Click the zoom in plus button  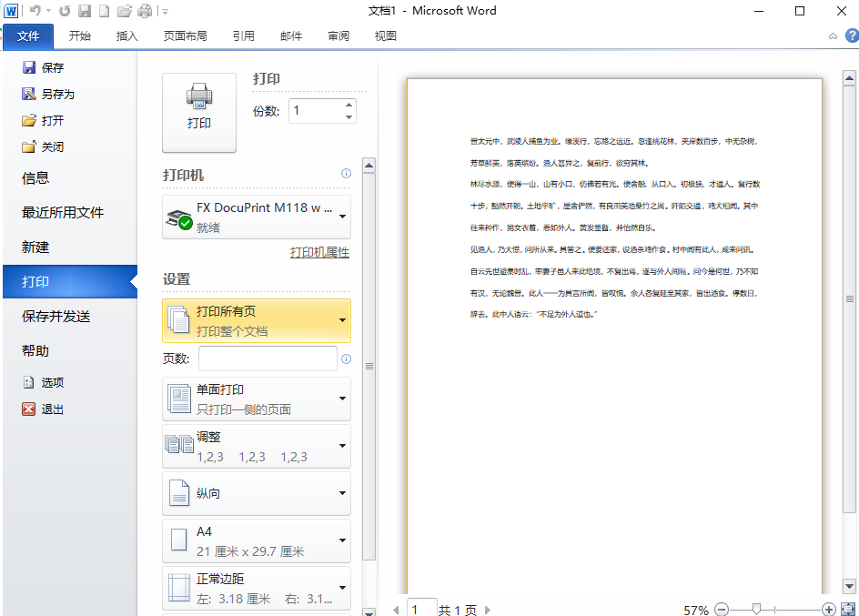pyautogui.click(x=829, y=610)
